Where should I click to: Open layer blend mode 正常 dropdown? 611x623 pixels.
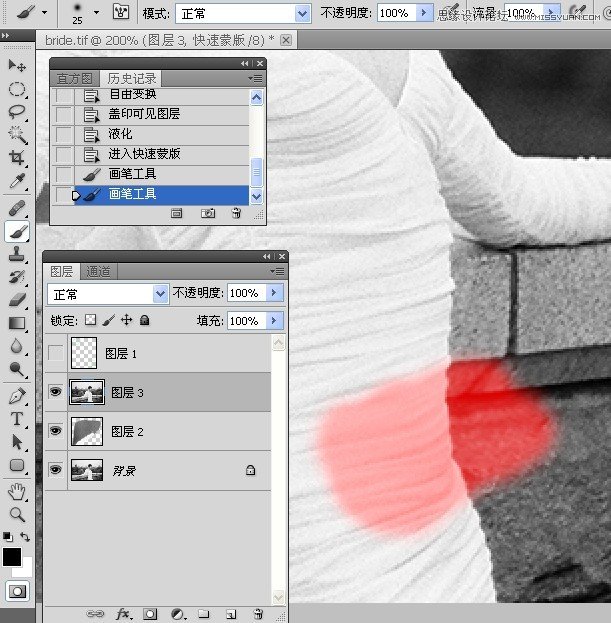click(x=108, y=294)
